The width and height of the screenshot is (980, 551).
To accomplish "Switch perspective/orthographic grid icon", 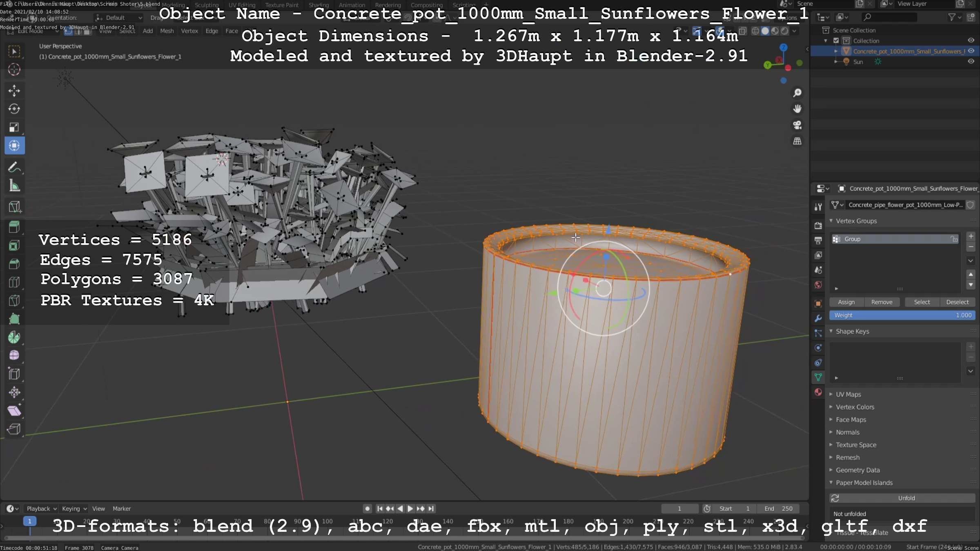I will coord(797,141).
